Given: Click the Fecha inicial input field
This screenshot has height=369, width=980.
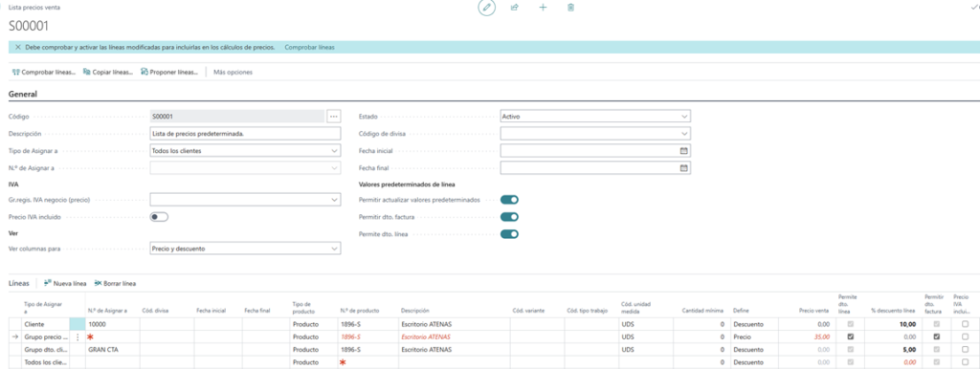Looking at the screenshot, I should 589,150.
